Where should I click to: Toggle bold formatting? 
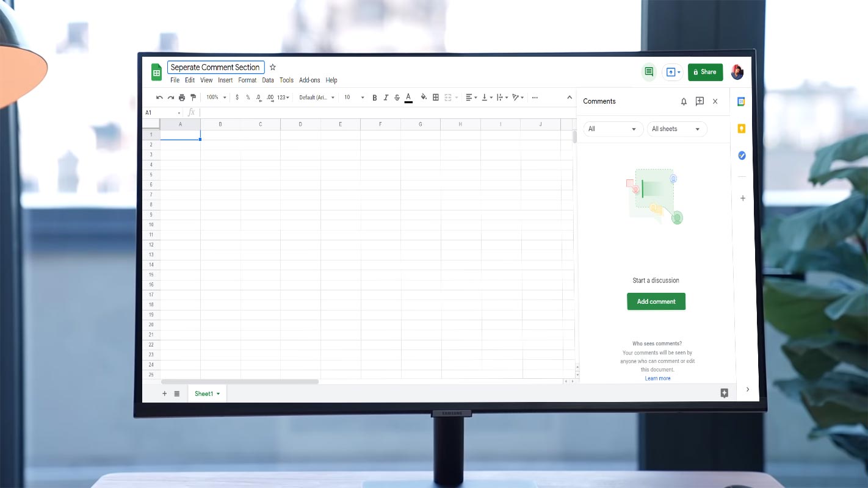(x=375, y=98)
